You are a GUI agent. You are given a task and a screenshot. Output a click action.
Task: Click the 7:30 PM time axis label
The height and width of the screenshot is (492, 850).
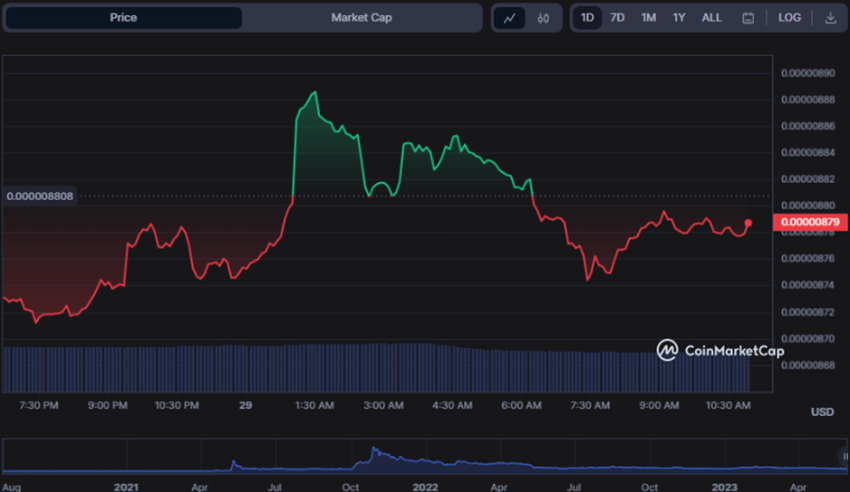point(38,405)
